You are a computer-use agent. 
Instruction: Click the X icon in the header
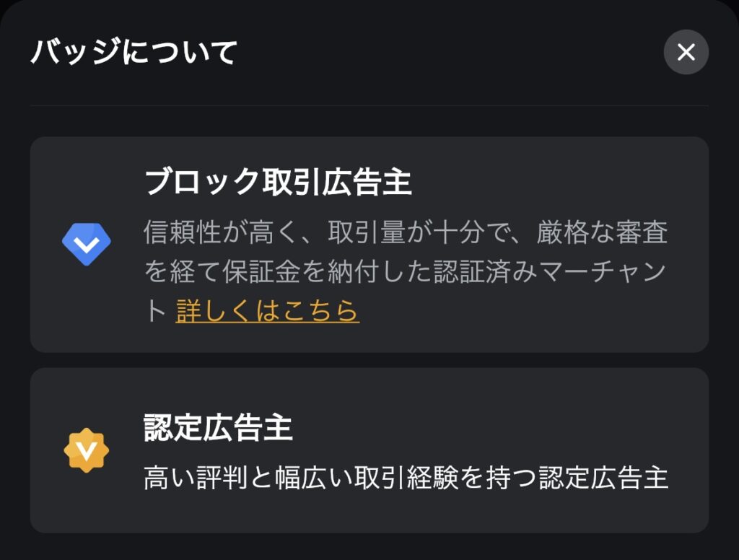click(x=686, y=52)
